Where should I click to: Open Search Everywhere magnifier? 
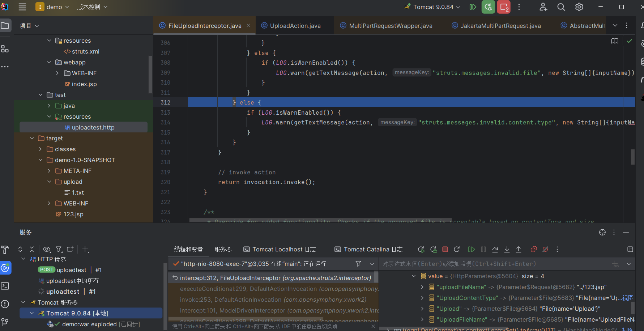pyautogui.click(x=561, y=7)
